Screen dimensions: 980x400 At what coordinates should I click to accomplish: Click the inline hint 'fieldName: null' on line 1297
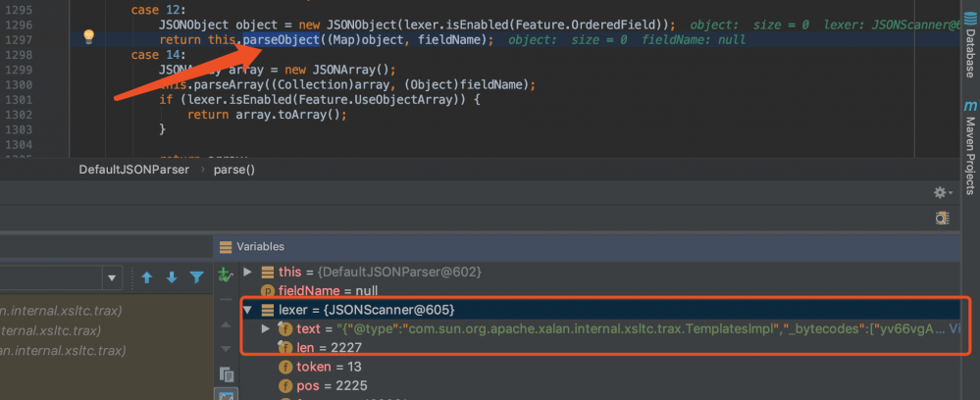694,40
